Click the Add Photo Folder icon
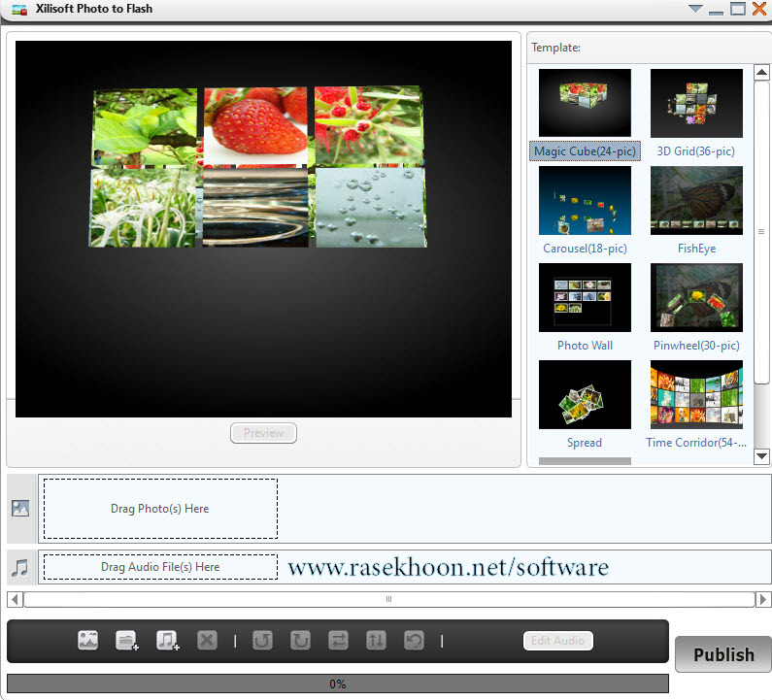The image size is (772, 700). point(126,641)
